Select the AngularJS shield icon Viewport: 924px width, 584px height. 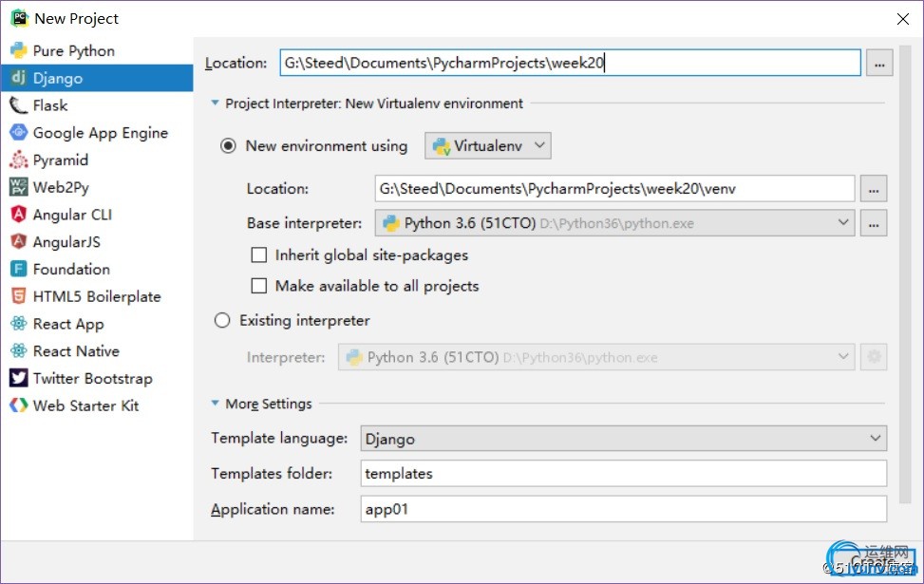(x=19, y=241)
